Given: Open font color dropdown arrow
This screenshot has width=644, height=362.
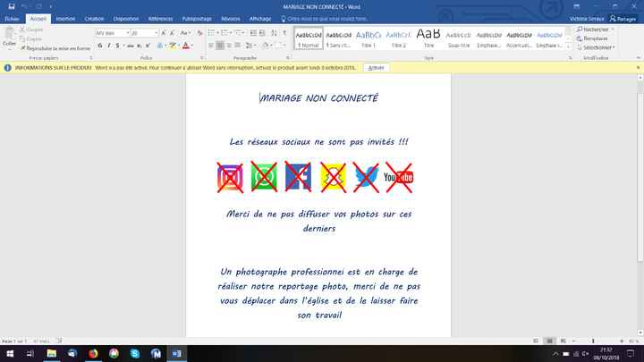Looking at the screenshot, I should coord(192,46).
